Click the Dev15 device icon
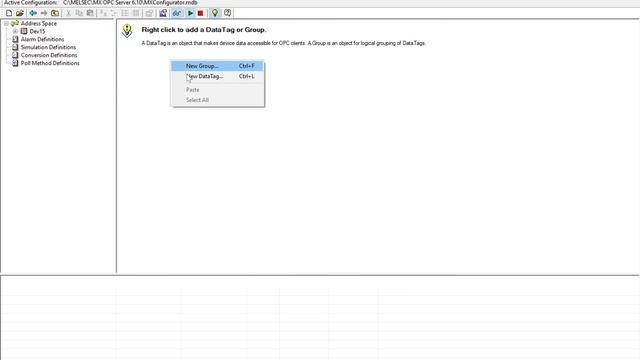The width and height of the screenshot is (640, 360). 24,31
